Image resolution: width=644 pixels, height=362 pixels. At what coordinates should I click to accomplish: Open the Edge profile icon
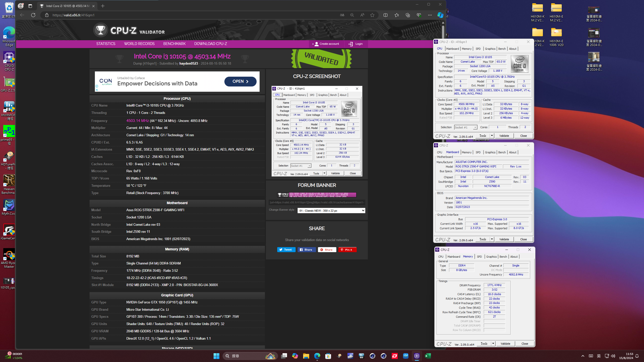pyautogui.click(x=21, y=6)
